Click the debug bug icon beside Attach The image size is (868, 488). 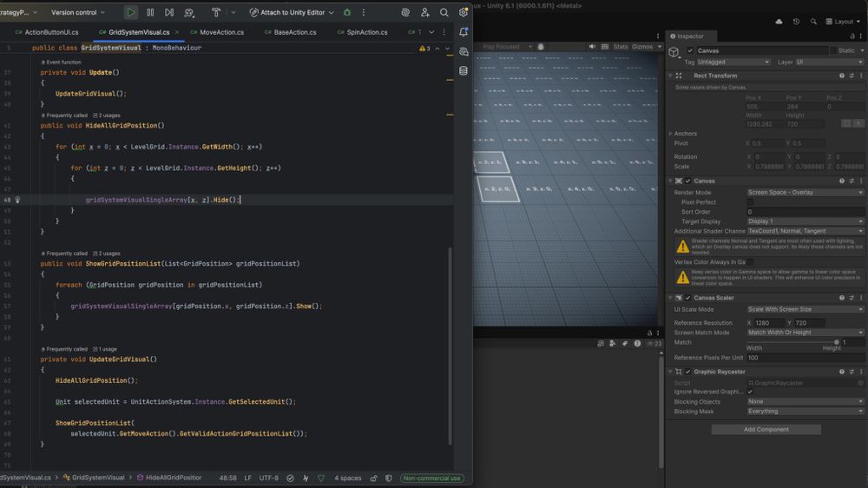pyautogui.click(x=347, y=13)
